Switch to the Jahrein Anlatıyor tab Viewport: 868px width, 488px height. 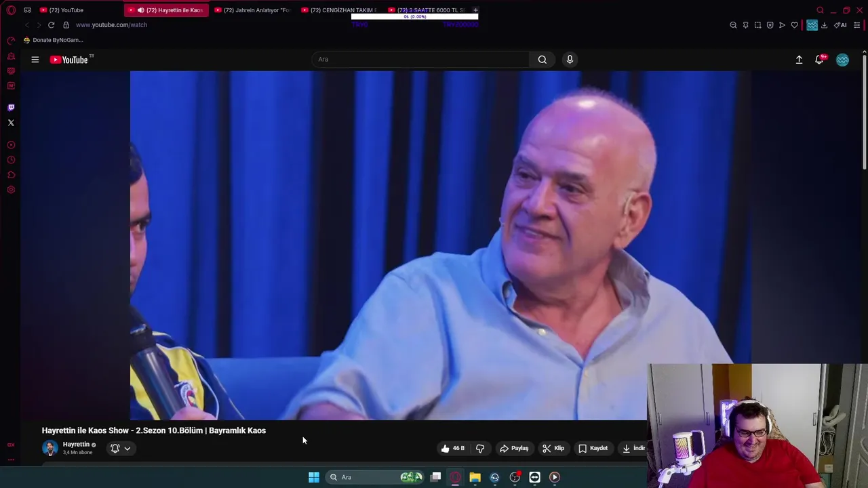[253, 10]
